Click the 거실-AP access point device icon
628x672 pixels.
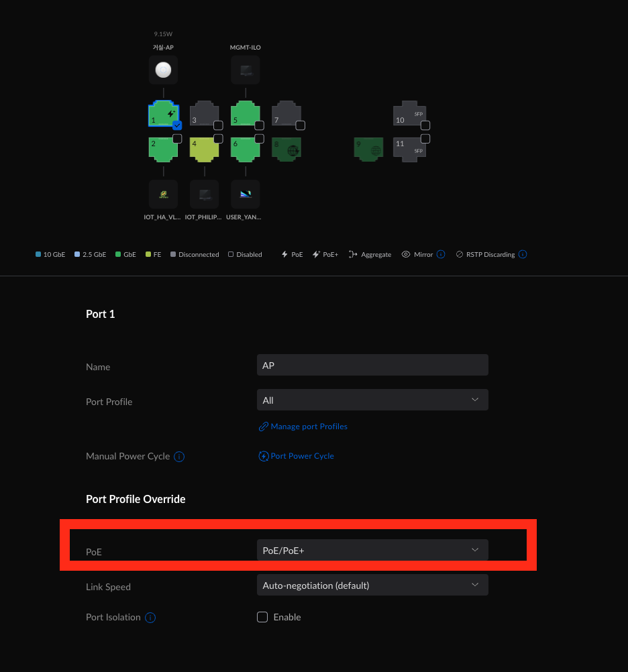click(163, 70)
